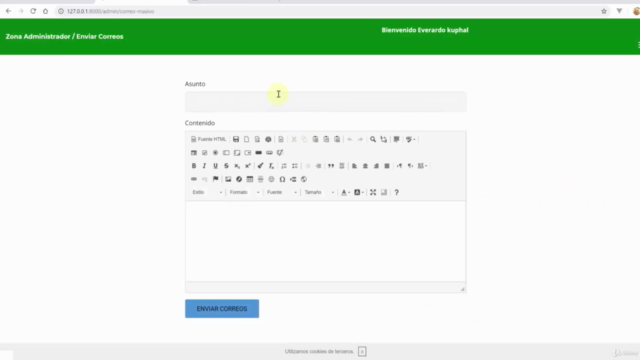Open the Formato dropdown
The image size is (640, 360).
click(244, 192)
